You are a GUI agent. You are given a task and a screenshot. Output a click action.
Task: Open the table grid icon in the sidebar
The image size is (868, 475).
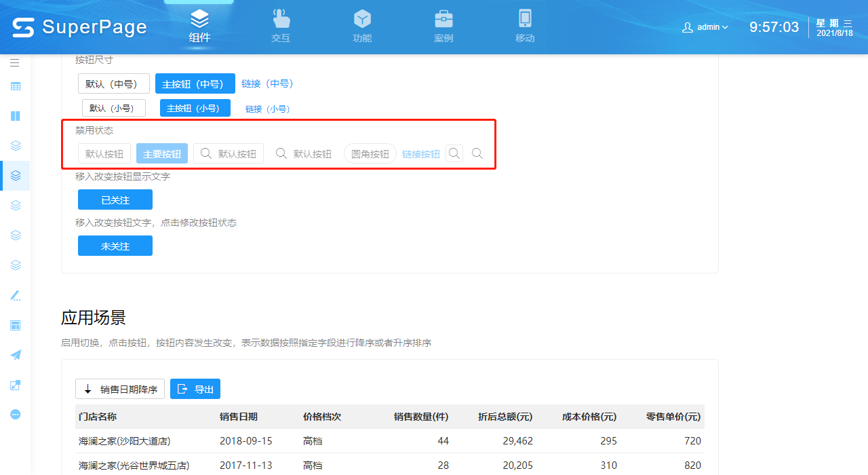click(15, 86)
